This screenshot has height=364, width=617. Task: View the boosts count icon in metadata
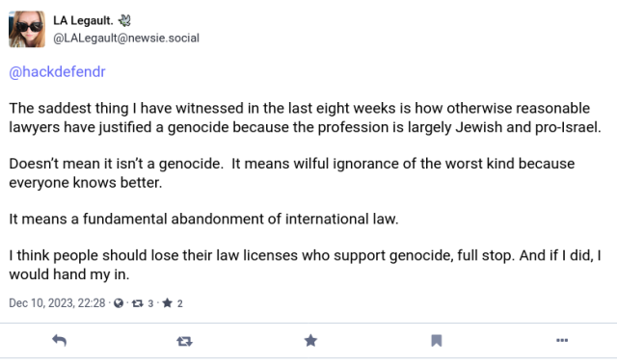(x=137, y=303)
